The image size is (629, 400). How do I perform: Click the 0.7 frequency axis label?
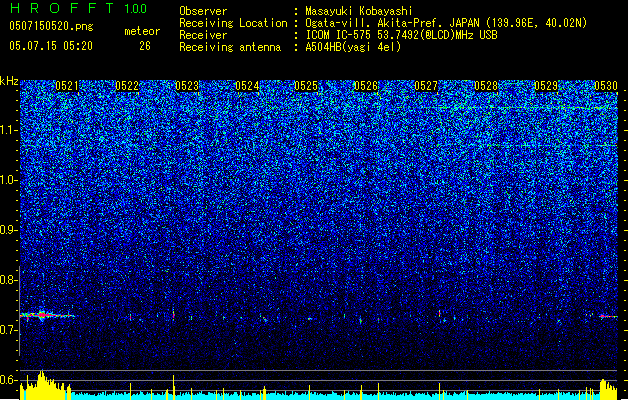tap(8, 330)
